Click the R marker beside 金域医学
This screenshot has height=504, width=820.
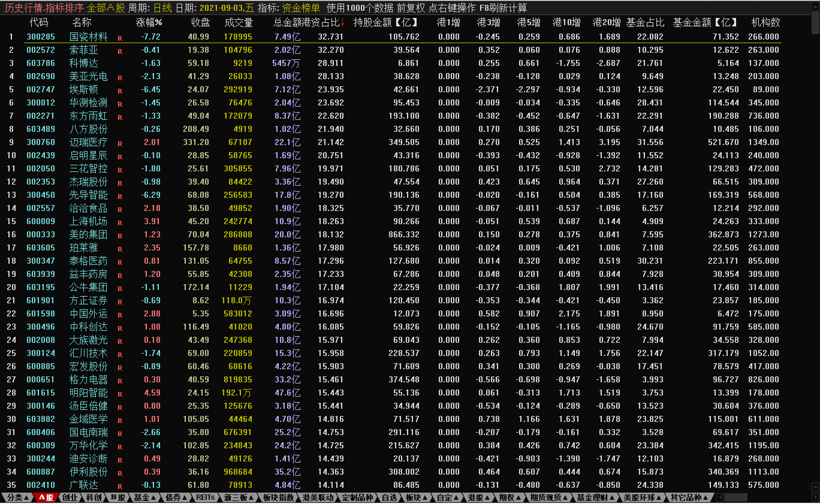(x=120, y=421)
